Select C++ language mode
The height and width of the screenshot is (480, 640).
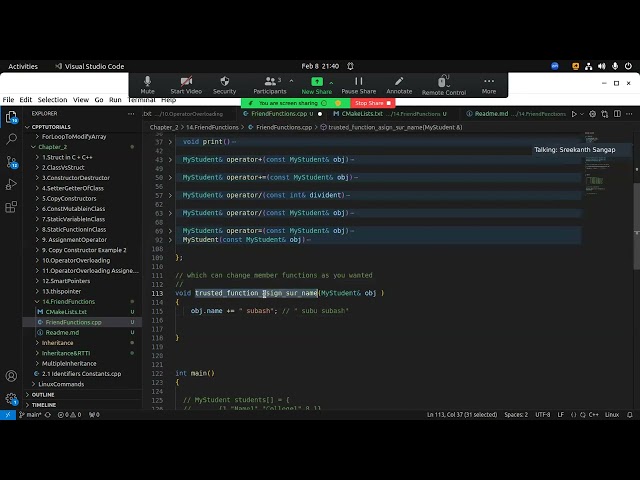[593, 415]
